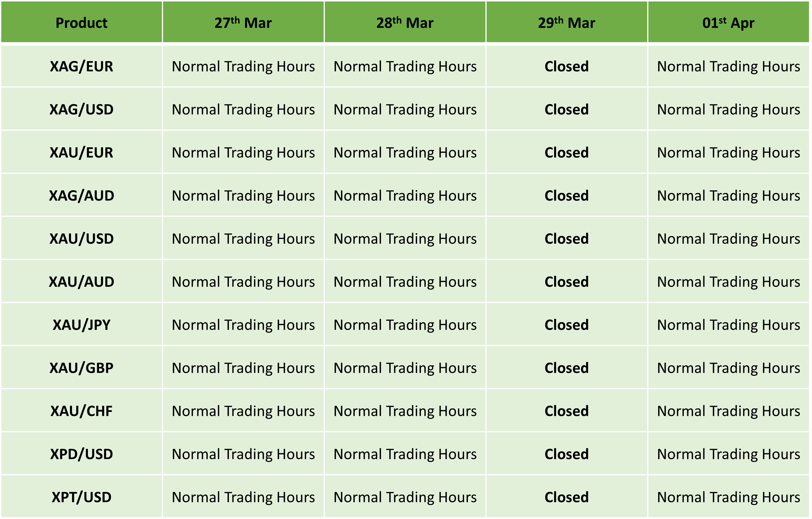Click the XAU/USD product cell
The height and width of the screenshot is (519, 812).
[x=81, y=239]
